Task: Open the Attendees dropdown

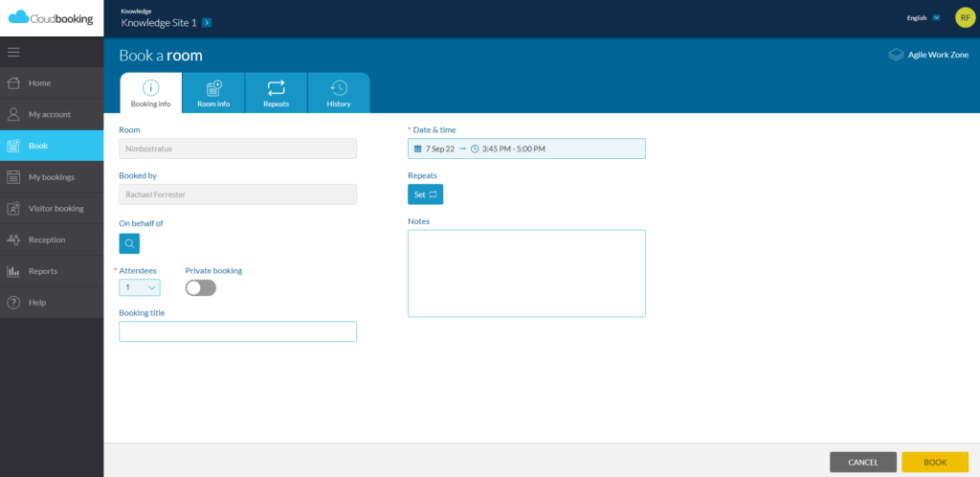Action: [140, 287]
